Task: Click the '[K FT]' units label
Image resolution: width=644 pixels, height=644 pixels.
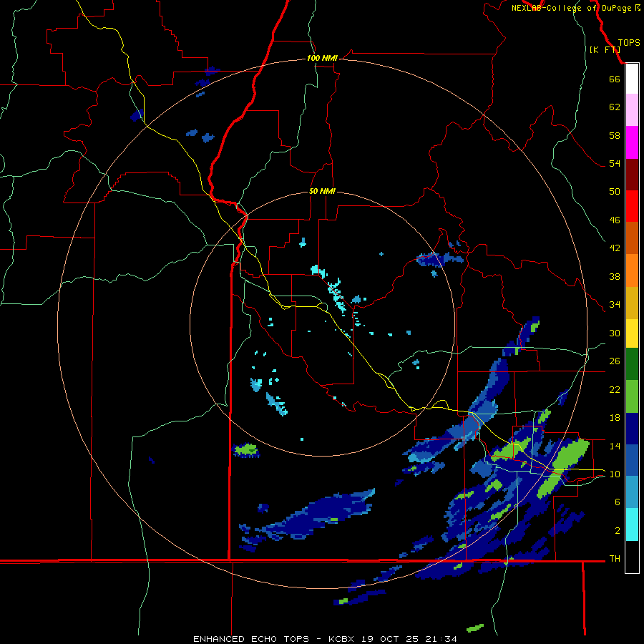Action: tap(605, 49)
